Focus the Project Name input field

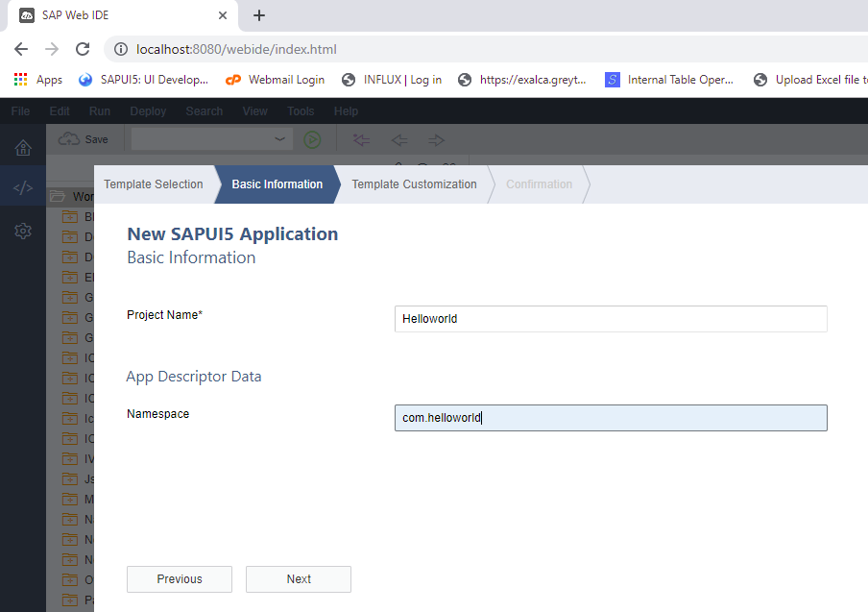pos(611,319)
